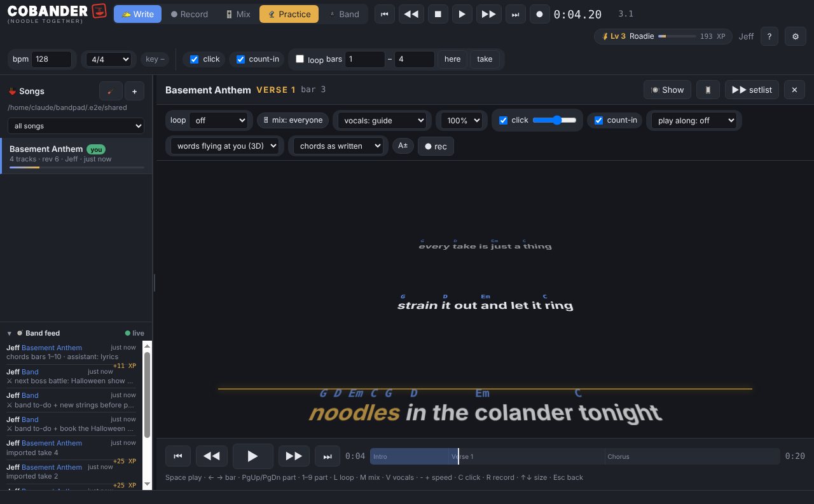Rewind using the top transport bar
Screen dimensions: 814x504
[x=411, y=14]
